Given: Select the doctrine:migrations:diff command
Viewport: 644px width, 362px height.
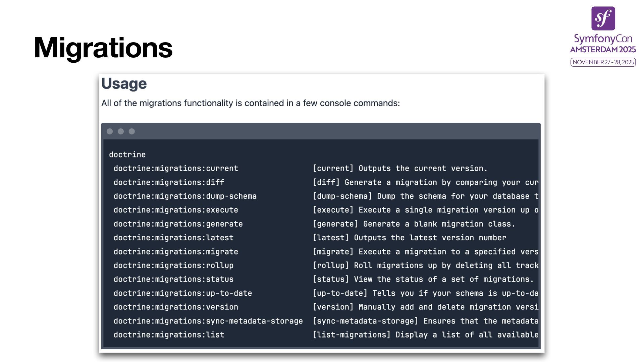Looking at the screenshot, I should pos(169,182).
